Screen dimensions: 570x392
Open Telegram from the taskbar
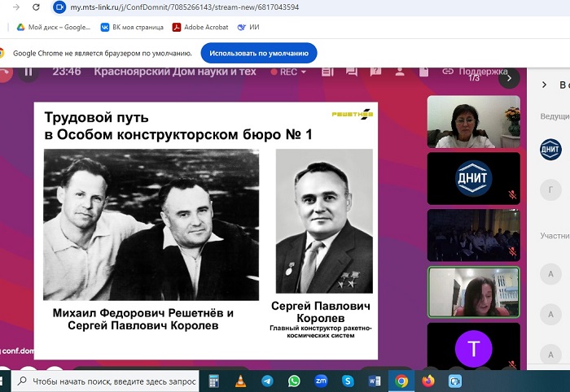pos(267,381)
